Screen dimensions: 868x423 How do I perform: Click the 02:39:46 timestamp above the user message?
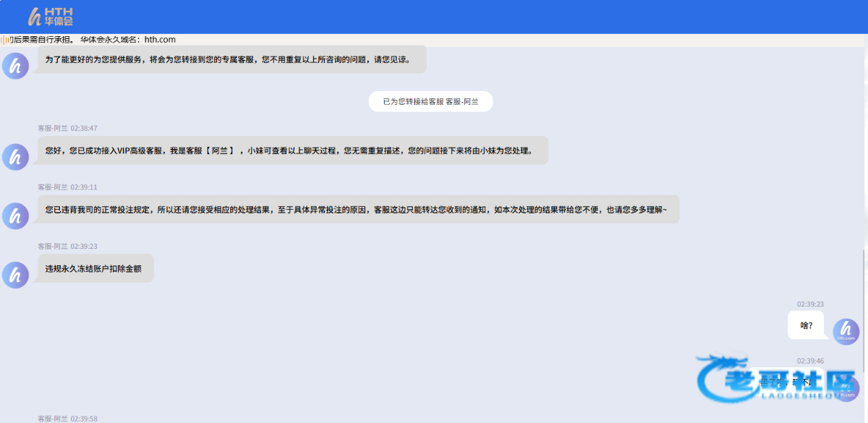pos(810,361)
